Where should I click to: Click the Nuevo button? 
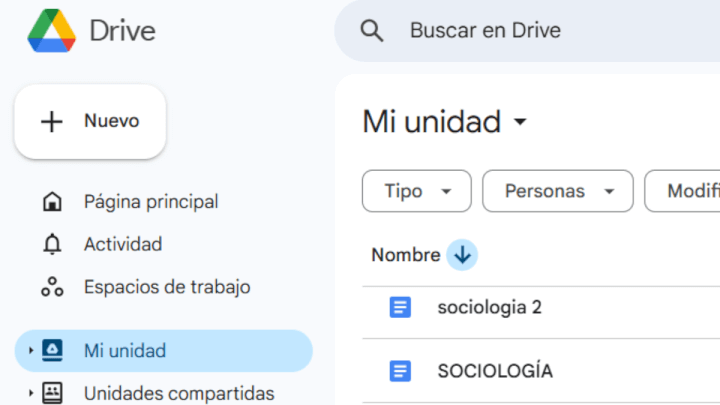coord(90,122)
